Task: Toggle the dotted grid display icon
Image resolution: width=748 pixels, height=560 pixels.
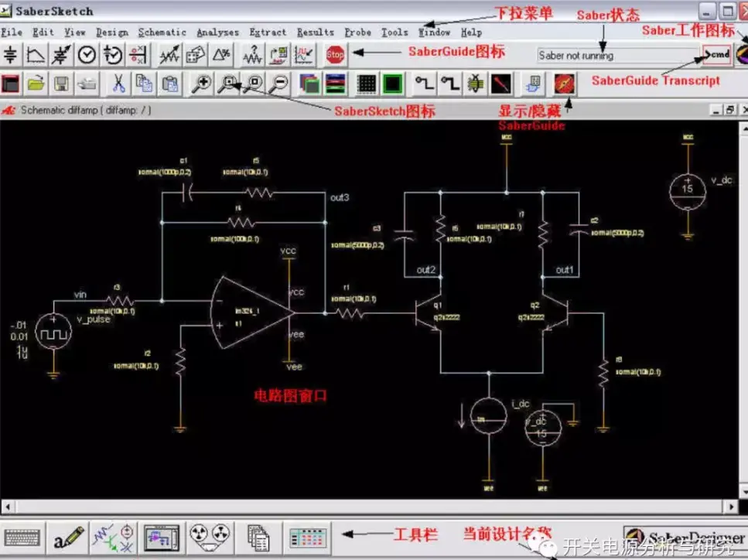Action: (367, 84)
